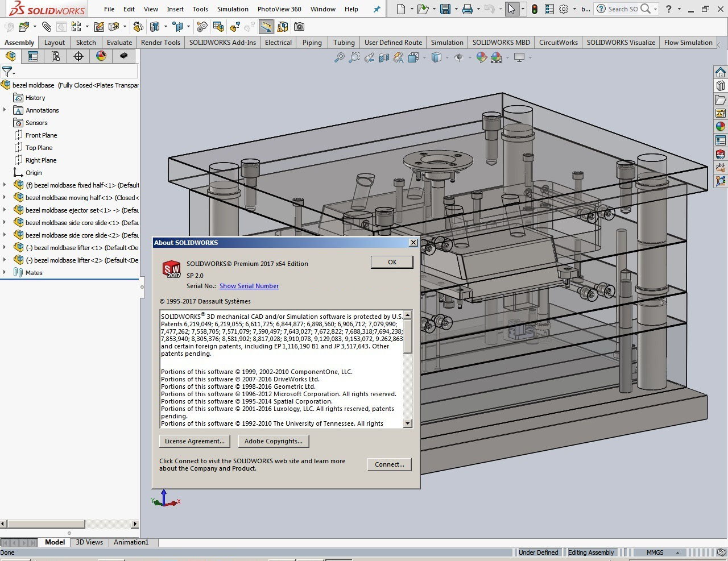Viewport: 728px width, 561px height.
Task: Switch to the Flow Simulation tab
Action: coord(688,43)
